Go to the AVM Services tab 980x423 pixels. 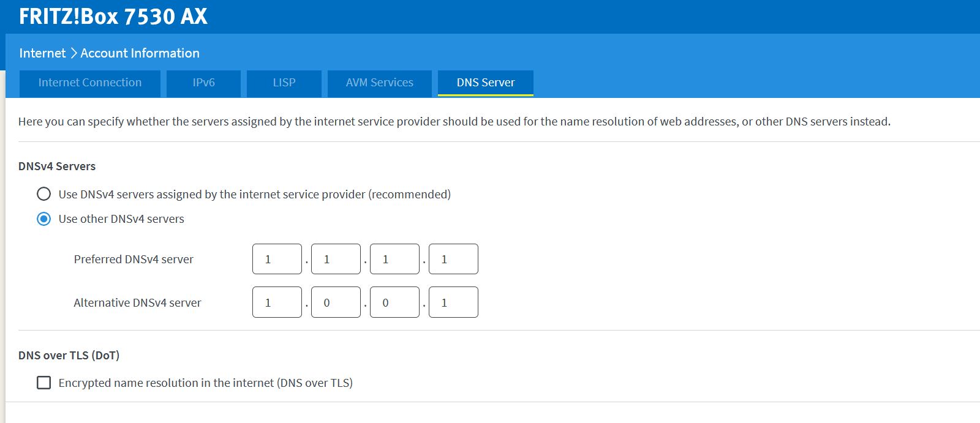click(380, 83)
